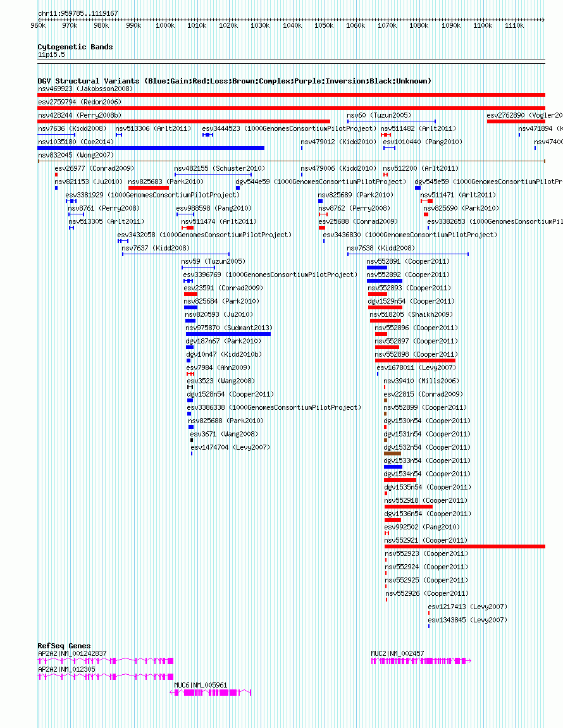Viewport: 563px width, 728px height.
Task: Click the nsv8762 (Perry2008) label
Action: [x=354, y=209]
